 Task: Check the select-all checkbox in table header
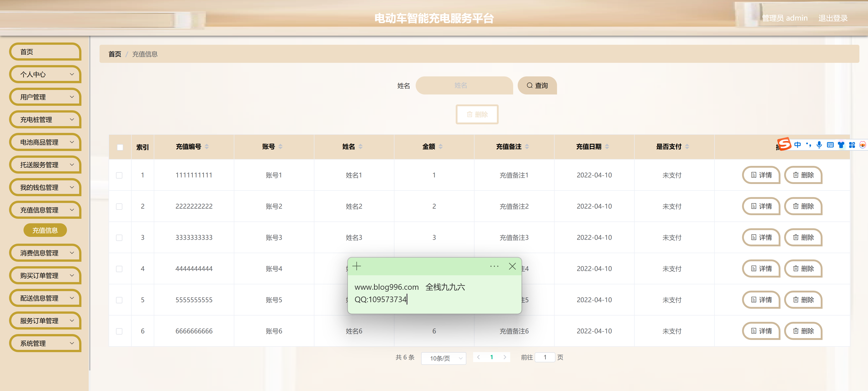[120, 147]
